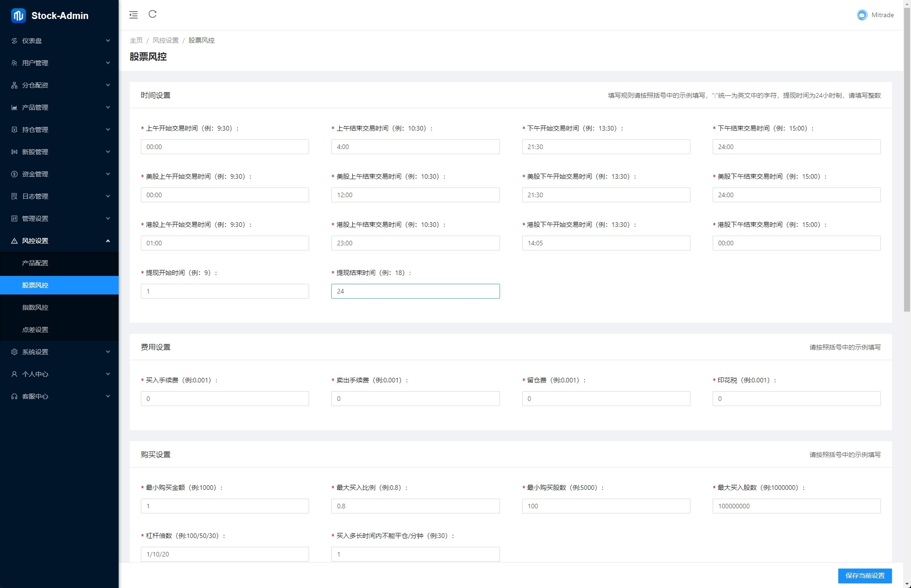Click the Mitrade user profile icon
Viewport: 911px width, 588px height.
(862, 15)
